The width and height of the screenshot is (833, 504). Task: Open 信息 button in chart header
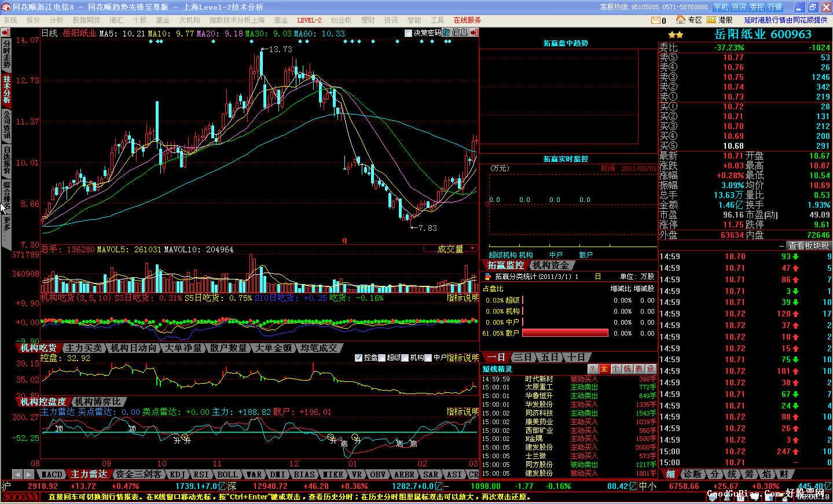coord(459,33)
